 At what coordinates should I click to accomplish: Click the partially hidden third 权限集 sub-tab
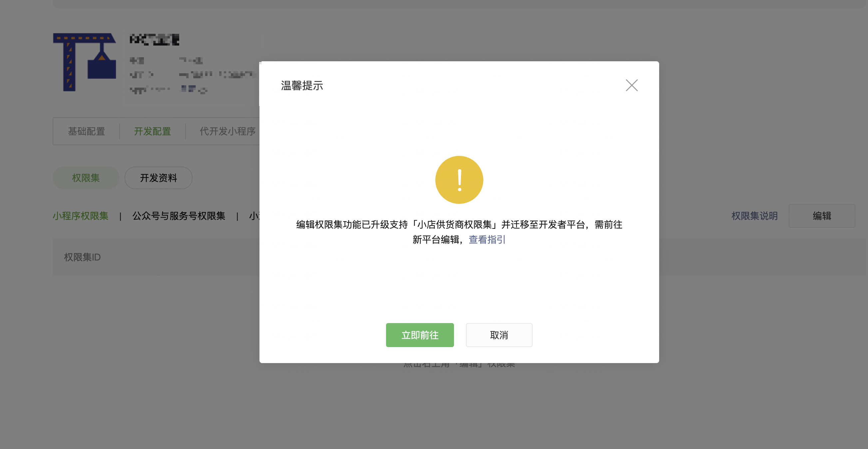[254, 216]
